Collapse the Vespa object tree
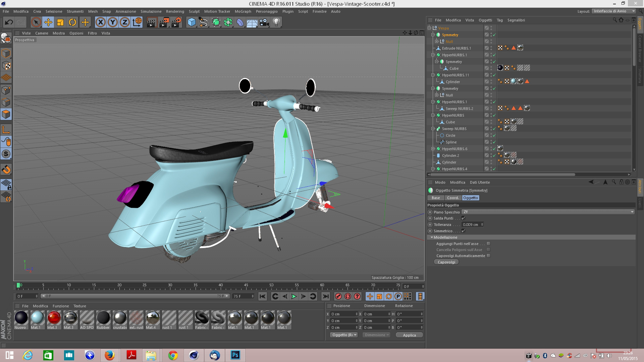The image size is (644, 362). tap(429, 28)
